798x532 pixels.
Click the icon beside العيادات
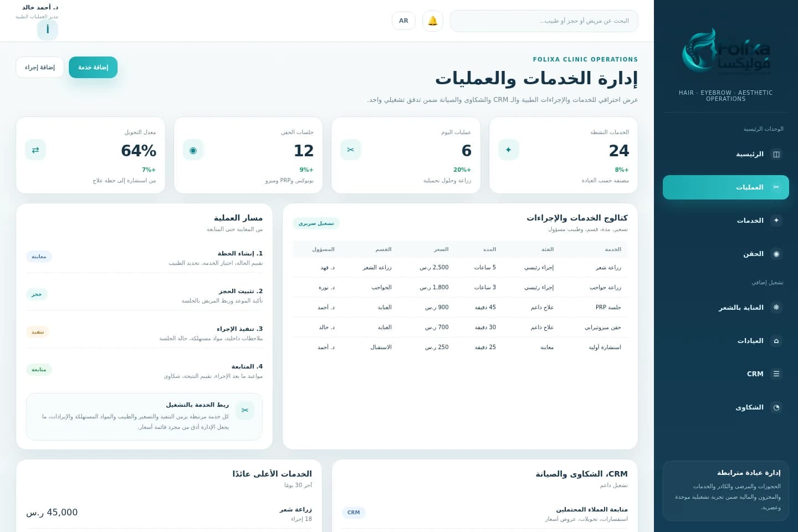pyautogui.click(x=776, y=341)
